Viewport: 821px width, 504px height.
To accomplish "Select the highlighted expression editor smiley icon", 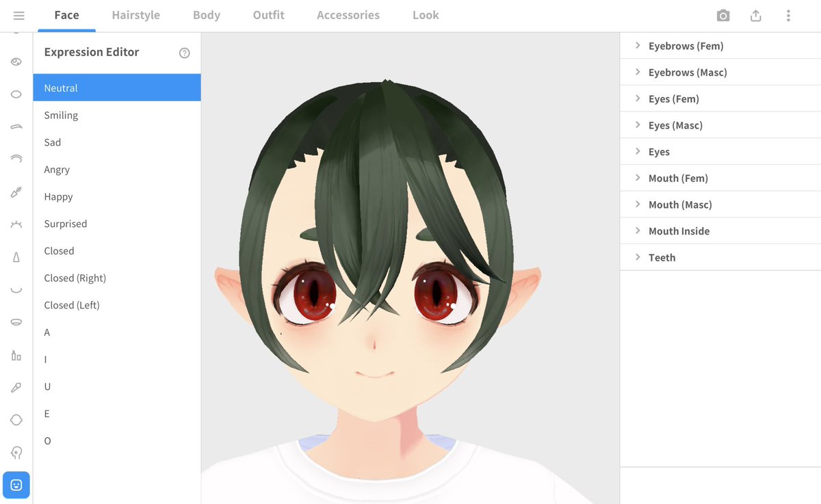I will point(16,485).
